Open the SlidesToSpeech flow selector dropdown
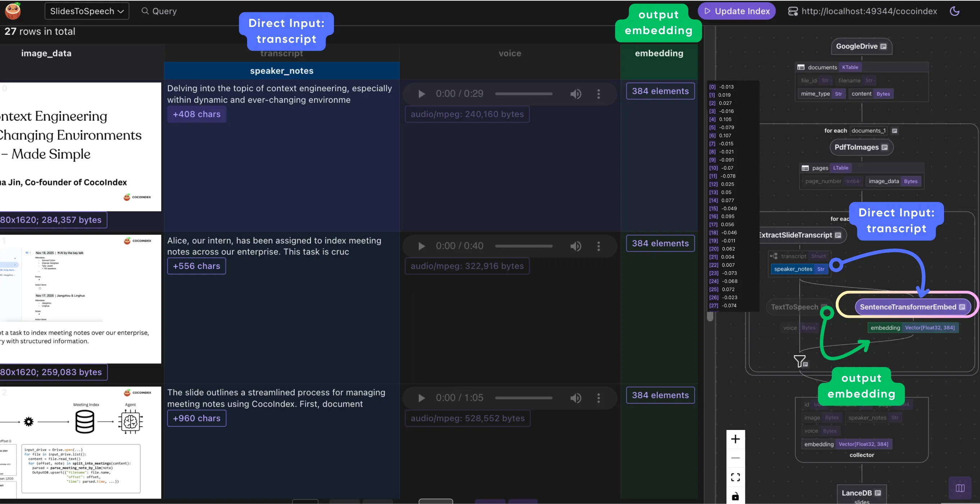Viewport: 980px width, 504px height. point(86,11)
